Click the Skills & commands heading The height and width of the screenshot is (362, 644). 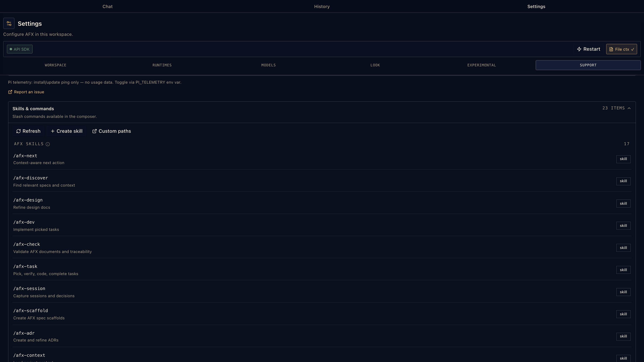point(33,109)
